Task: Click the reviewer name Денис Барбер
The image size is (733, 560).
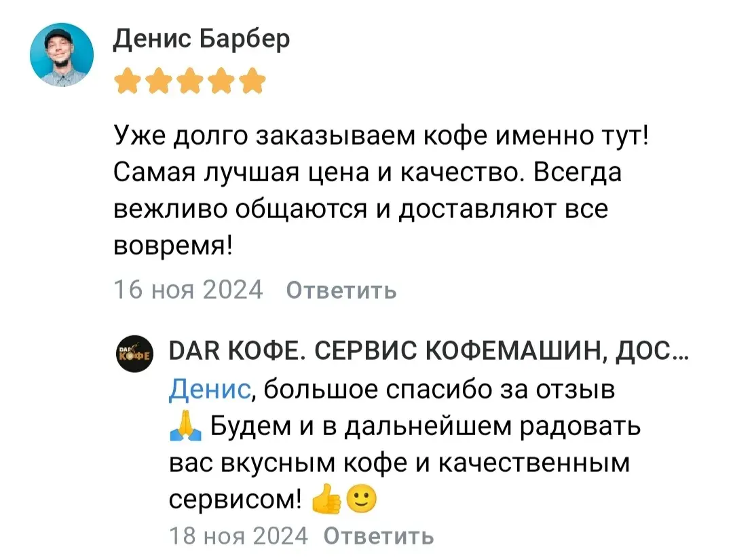Action: click(201, 39)
